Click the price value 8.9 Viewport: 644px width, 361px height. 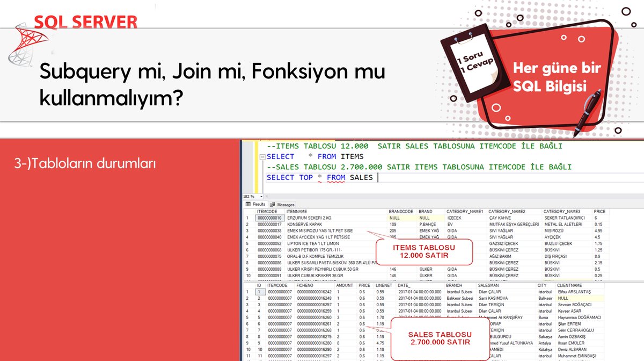(597, 256)
